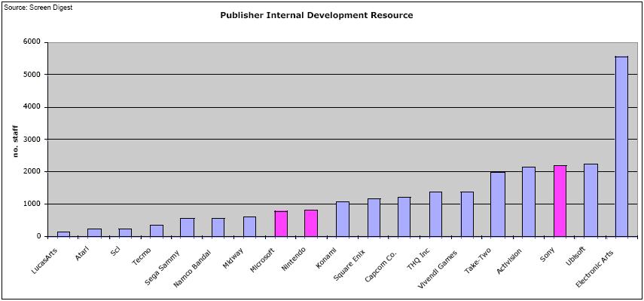The width and height of the screenshot is (644, 301).
Task: Select the 'no. staff' axis title
Action: 16,140
